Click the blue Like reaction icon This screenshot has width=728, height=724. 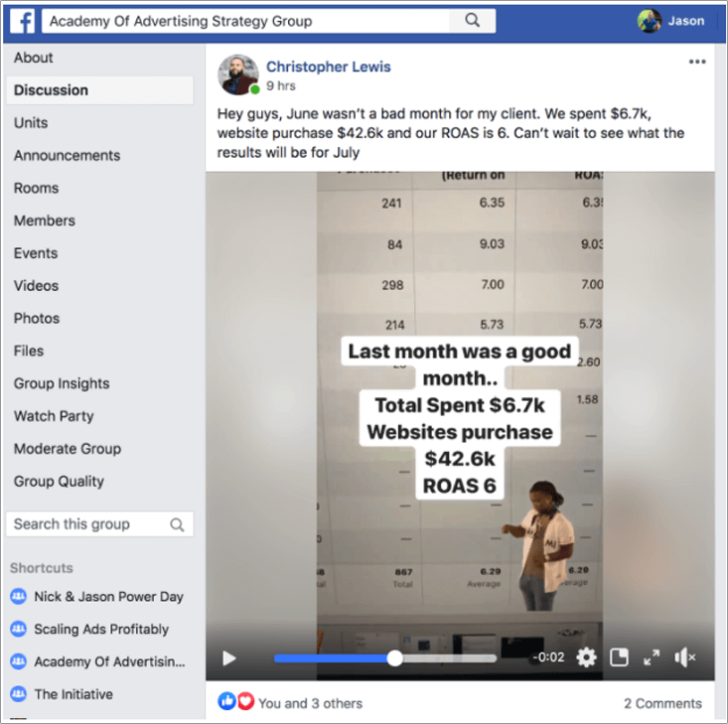coord(226,701)
